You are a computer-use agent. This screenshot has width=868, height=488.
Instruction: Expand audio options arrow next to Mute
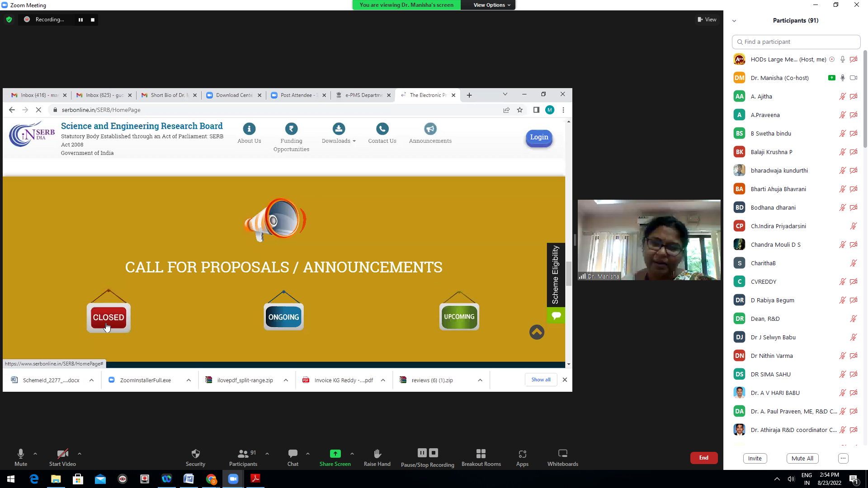(35, 454)
